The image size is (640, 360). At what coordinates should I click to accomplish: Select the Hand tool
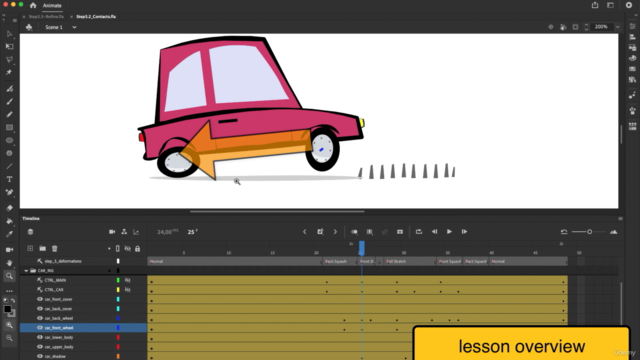pyautogui.click(x=9, y=263)
